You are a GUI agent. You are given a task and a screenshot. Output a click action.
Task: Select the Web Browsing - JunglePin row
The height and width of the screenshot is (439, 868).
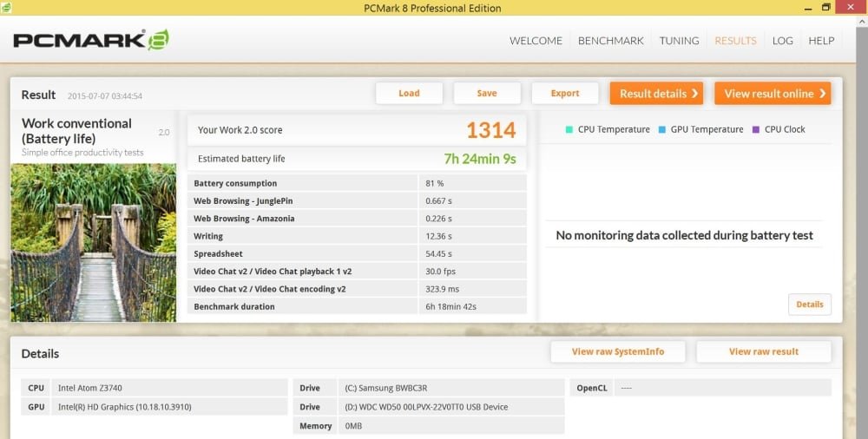tap(357, 201)
